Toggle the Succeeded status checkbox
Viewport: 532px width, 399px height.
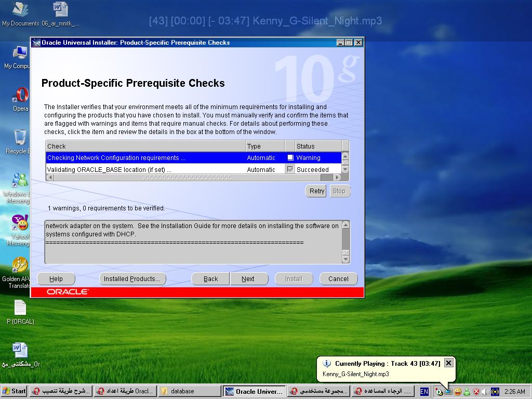(290, 169)
